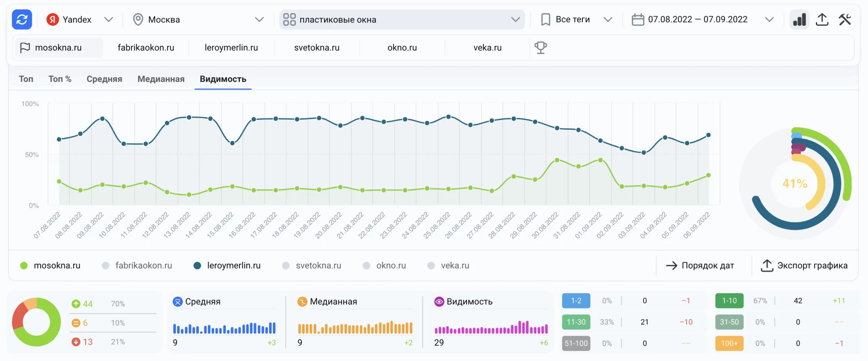Click the 41% circular gauge chart
The height and width of the screenshot is (361, 868).
pos(796,183)
